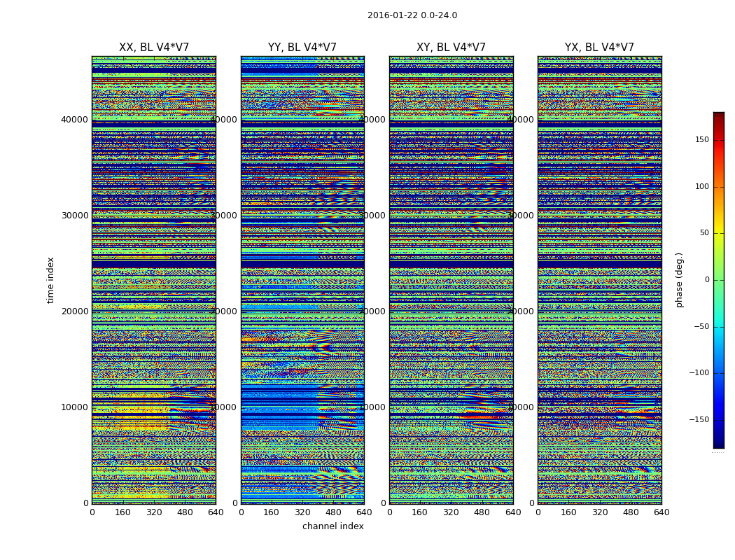735x560 pixels.
Task: Click the 20000 tick on XX time axis
Action: click(x=74, y=311)
